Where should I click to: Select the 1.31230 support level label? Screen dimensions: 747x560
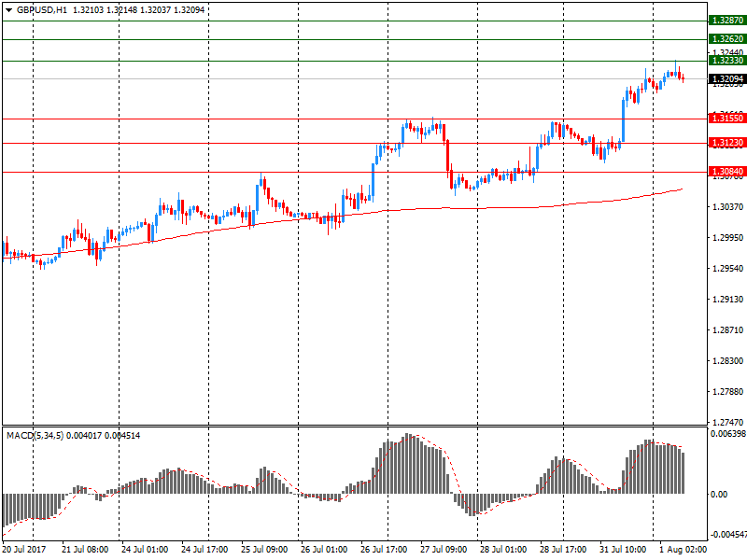727,143
